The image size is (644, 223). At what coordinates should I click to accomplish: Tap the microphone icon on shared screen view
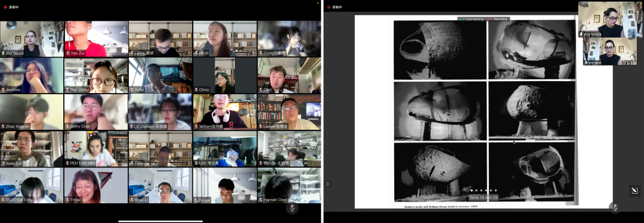[614, 208]
